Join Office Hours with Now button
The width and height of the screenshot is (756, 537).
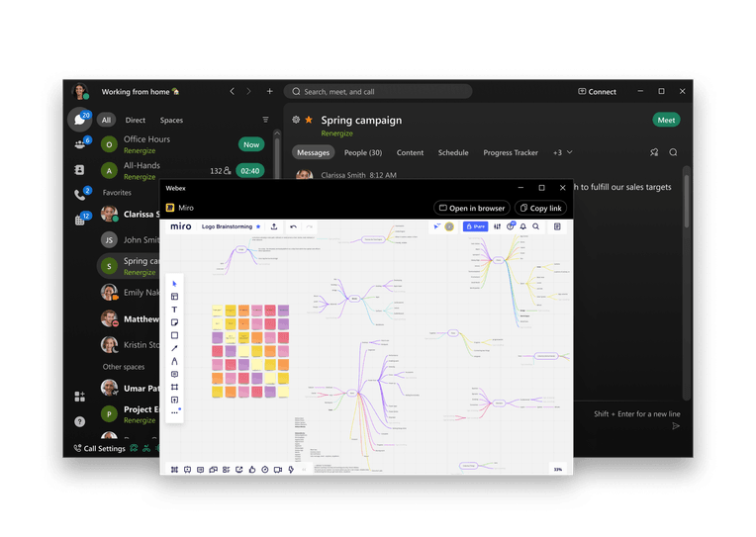click(x=250, y=144)
